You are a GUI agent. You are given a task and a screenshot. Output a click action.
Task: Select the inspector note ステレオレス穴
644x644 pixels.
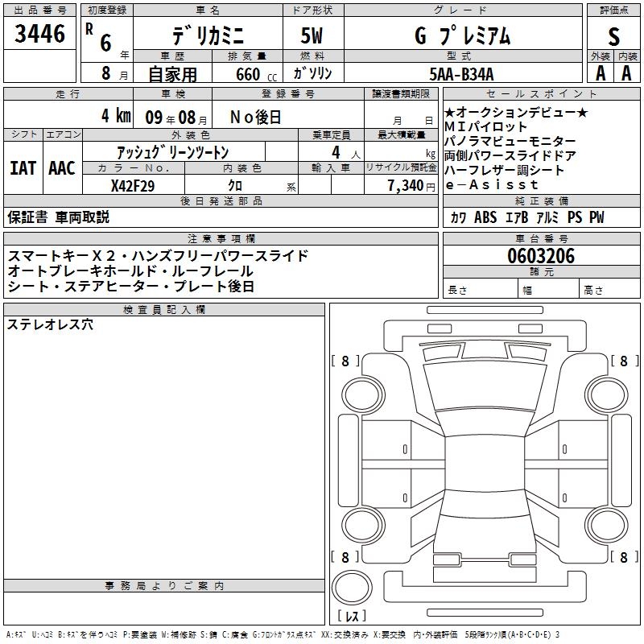[50, 324]
